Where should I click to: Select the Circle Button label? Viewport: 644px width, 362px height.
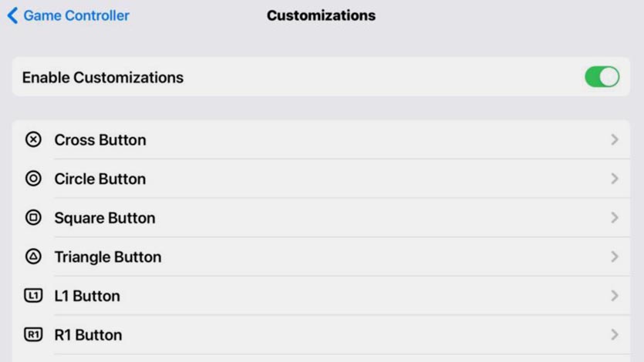coord(99,179)
